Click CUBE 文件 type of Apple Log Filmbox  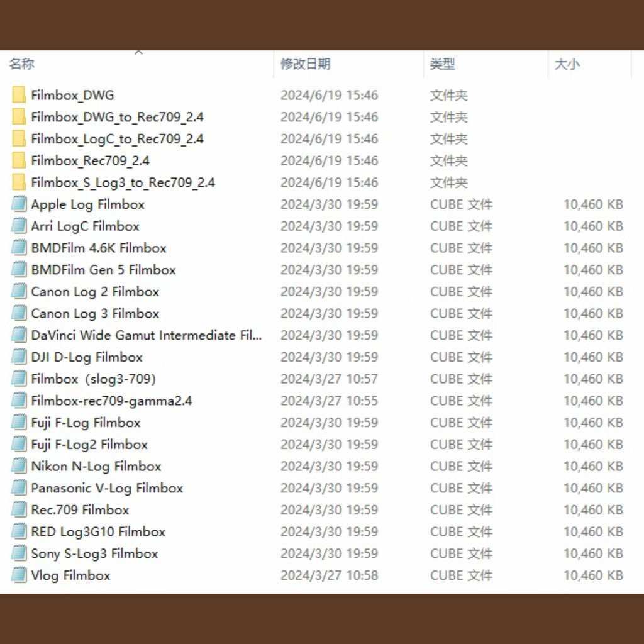pos(461,204)
